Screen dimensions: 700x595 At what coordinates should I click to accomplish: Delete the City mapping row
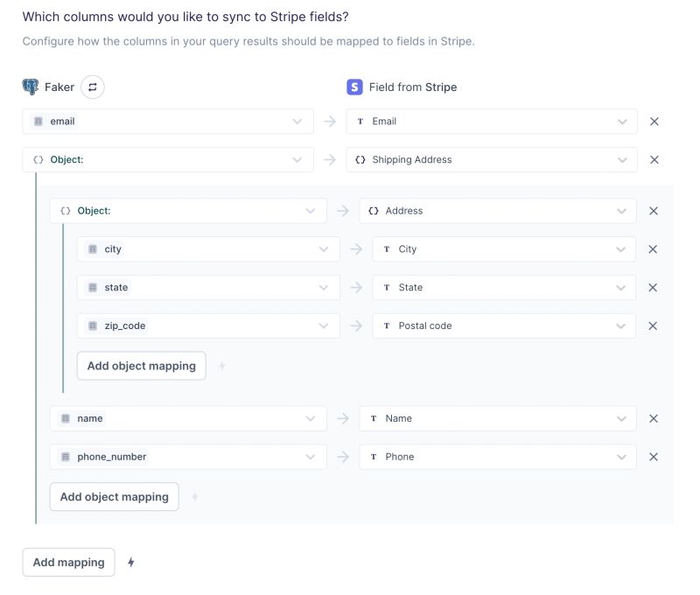click(652, 249)
